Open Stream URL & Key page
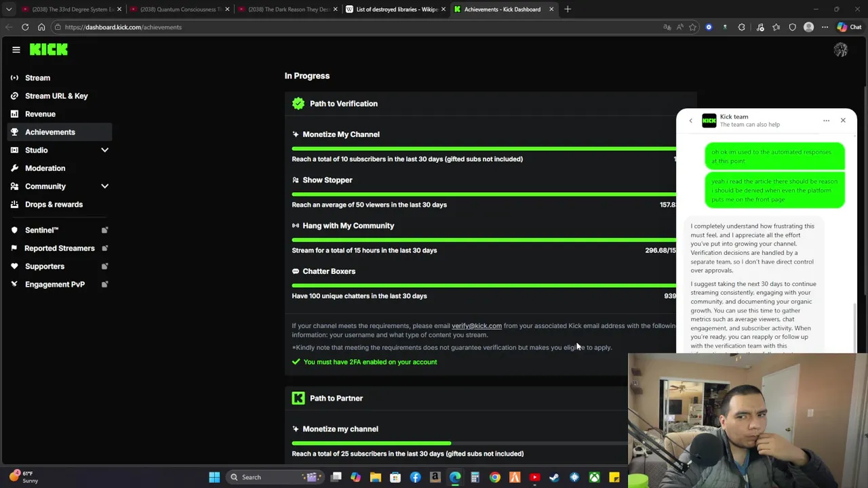Viewport: 868px width, 488px height. pos(56,96)
